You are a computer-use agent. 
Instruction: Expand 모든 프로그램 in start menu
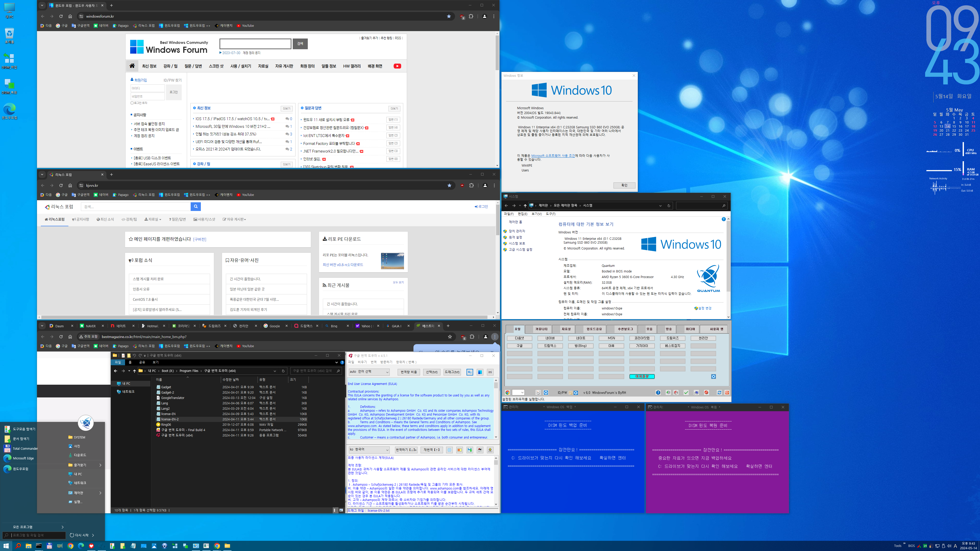[38, 527]
